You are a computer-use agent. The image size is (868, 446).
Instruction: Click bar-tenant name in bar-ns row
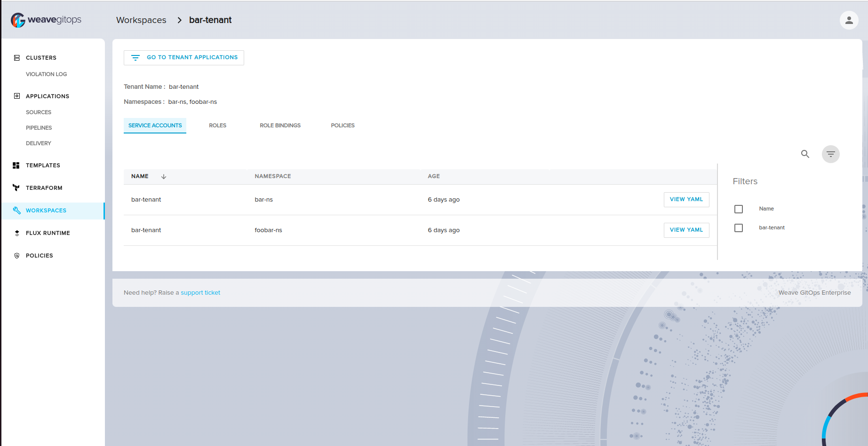pos(146,200)
